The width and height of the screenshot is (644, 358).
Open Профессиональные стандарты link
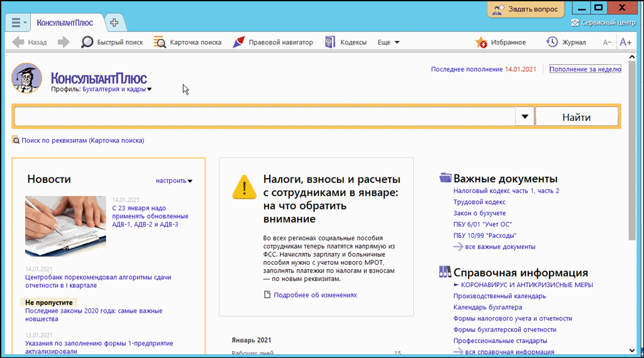pos(500,341)
